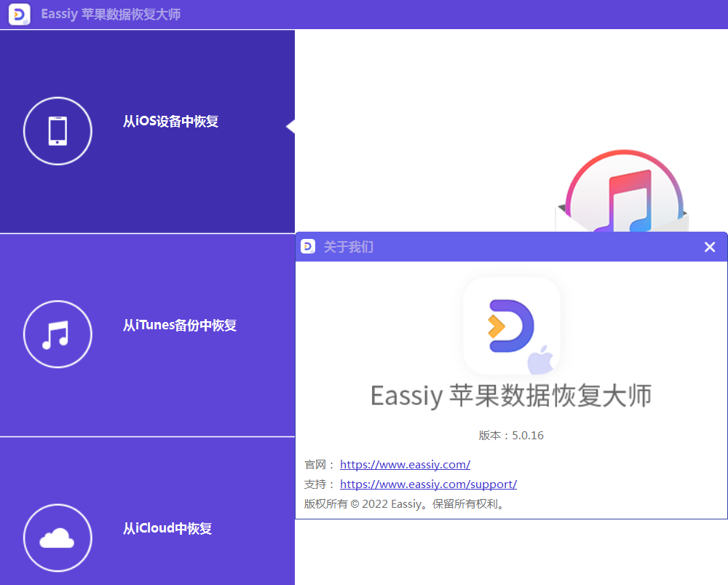
Task: Click the 关于我们 dialog title text
Action: [x=348, y=247]
